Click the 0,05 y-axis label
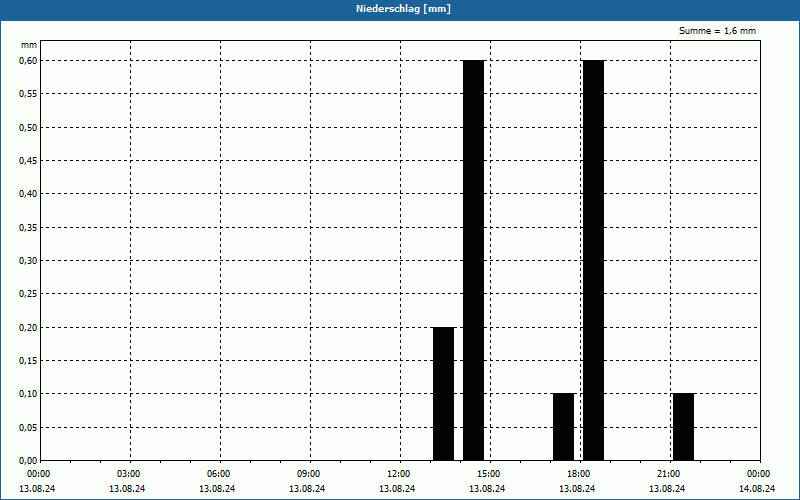 tap(29, 428)
